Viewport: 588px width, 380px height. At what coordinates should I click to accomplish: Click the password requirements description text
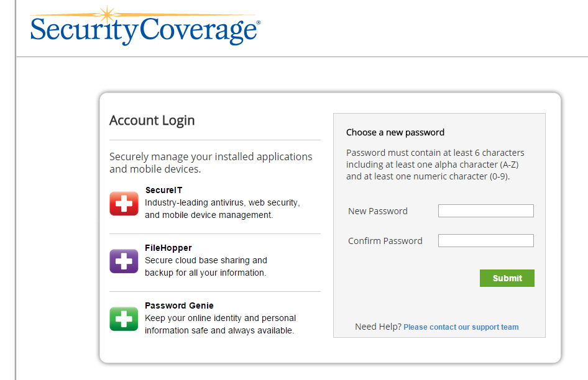click(435, 165)
